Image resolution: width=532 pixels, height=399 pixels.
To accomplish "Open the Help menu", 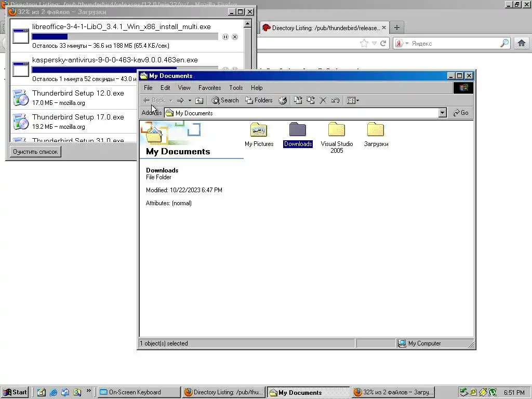I will 257,88.
